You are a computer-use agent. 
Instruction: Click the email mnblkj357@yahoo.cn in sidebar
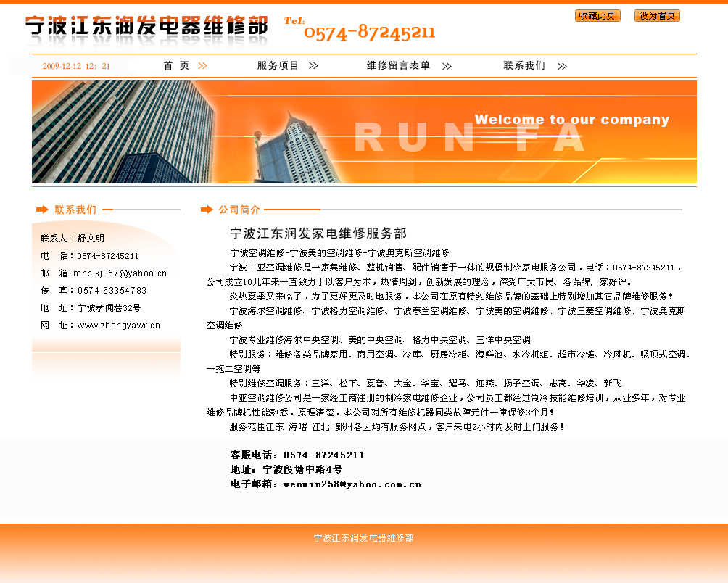120,273
